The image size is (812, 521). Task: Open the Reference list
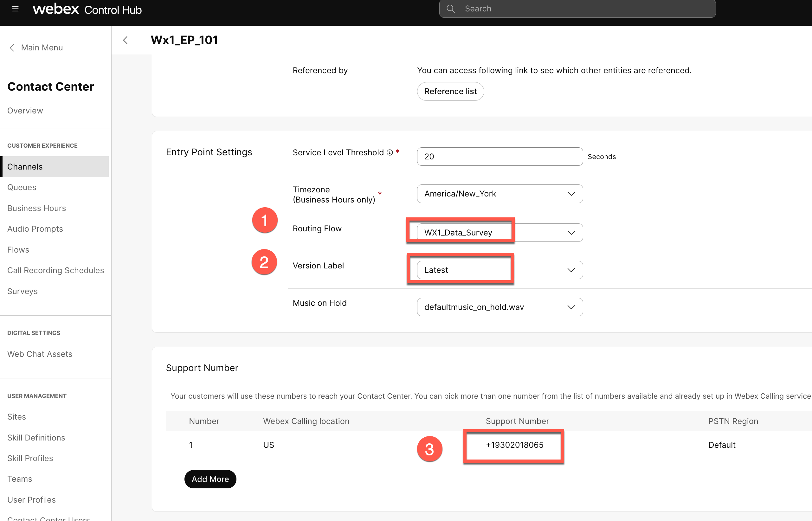click(x=450, y=91)
